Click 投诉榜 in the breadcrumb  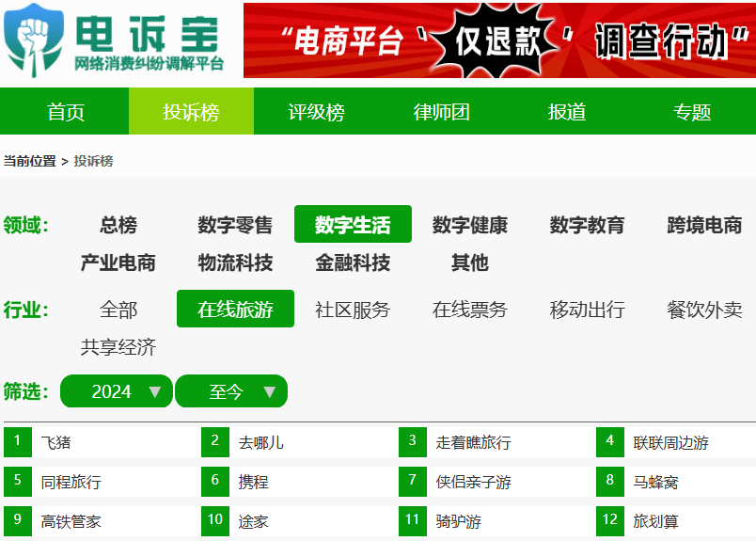94,161
